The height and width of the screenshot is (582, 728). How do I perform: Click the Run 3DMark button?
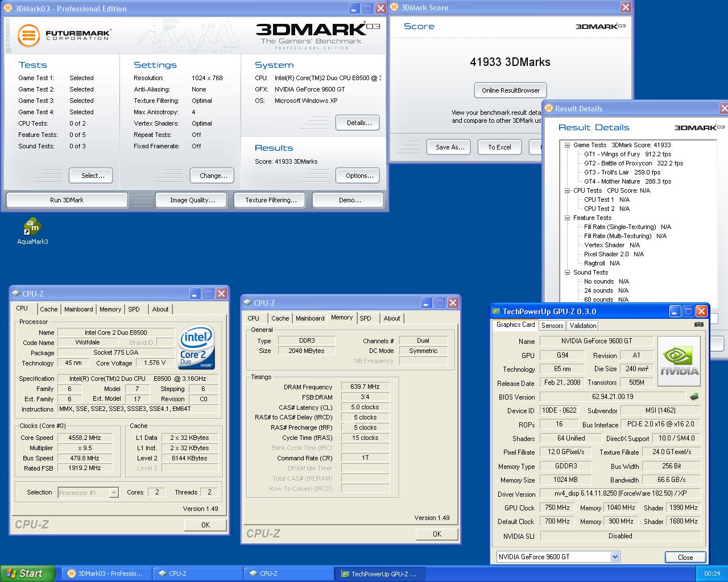[x=67, y=200]
